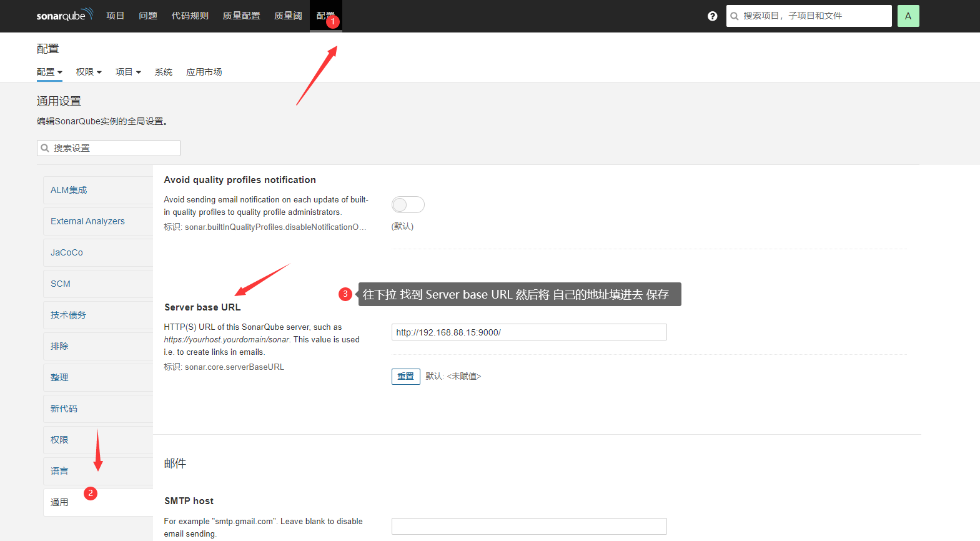
Task: Click the 重置 button for Server base URL
Action: (x=406, y=376)
